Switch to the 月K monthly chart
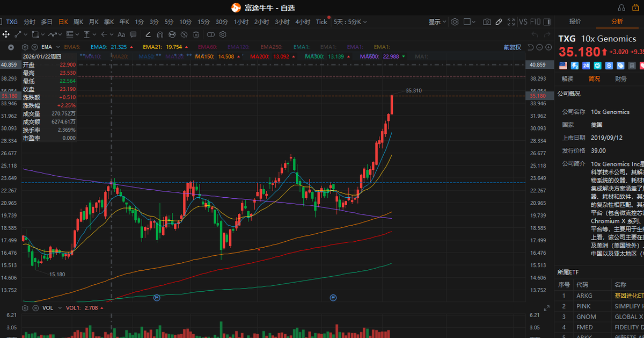This screenshot has height=338, width=644. click(94, 22)
